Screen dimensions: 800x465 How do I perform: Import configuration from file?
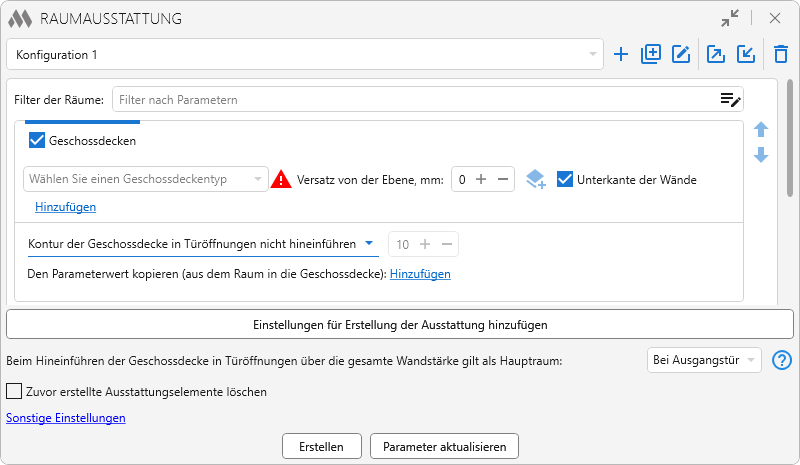tap(746, 55)
